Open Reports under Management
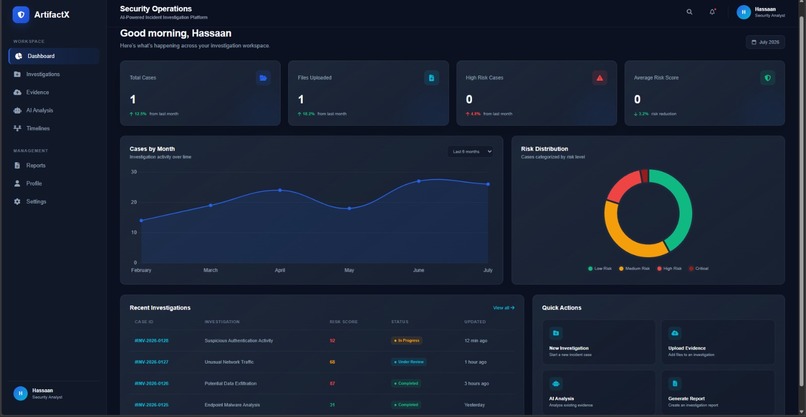The height and width of the screenshot is (417, 806). tap(54, 166)
